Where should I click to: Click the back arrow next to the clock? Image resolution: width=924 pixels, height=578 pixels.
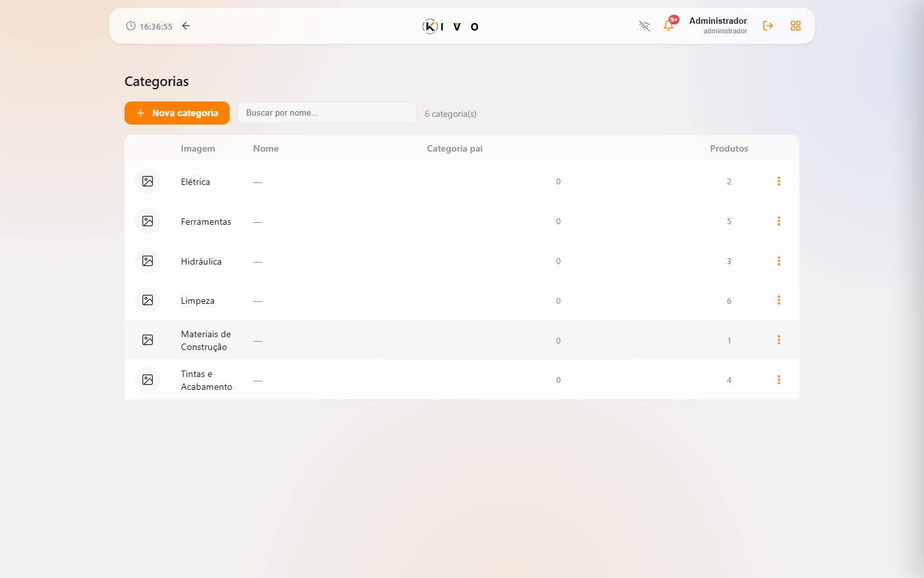click(x=186, y=26)
